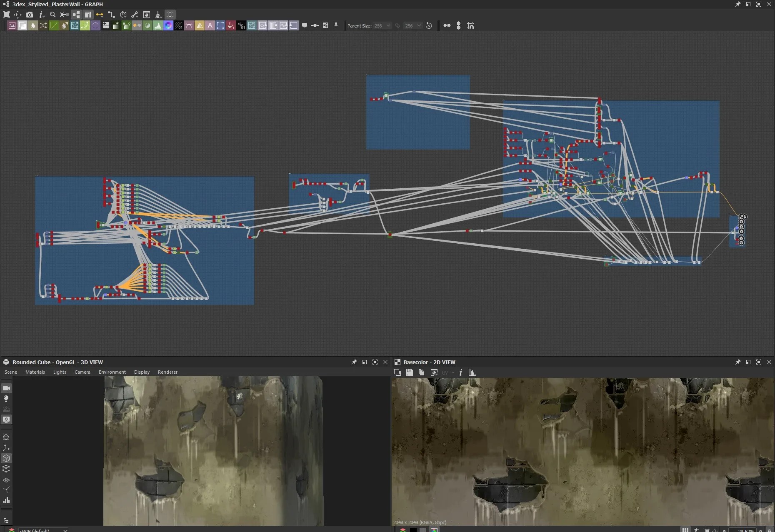Open the Parent Size height dropdown

pos(413,26)
